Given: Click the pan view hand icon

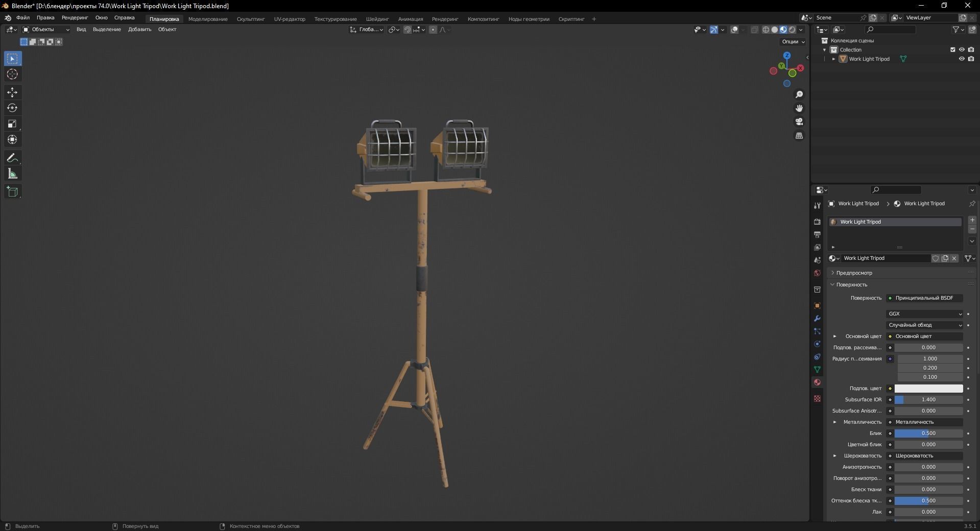Looking at the screenshot, I should click(799, 108).
